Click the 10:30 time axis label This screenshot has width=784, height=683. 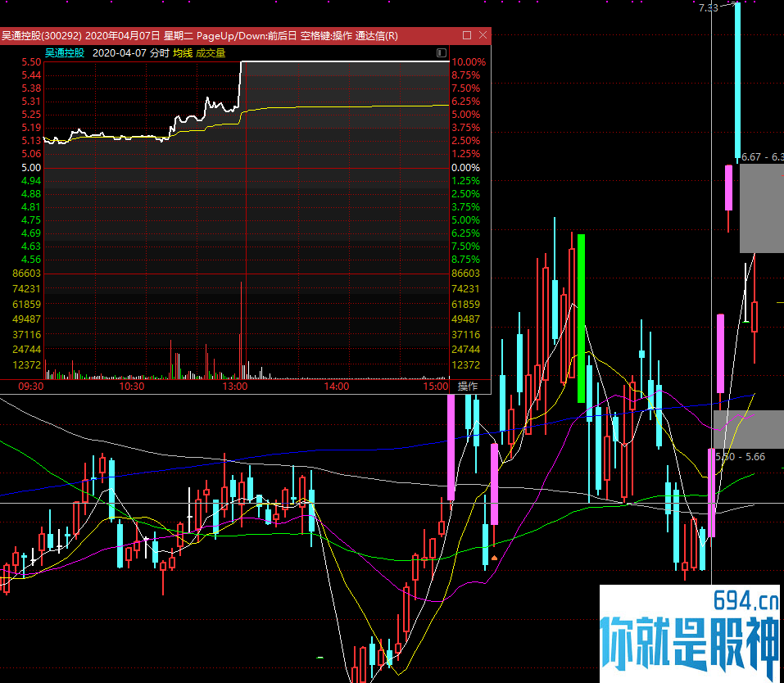point(132,386)
